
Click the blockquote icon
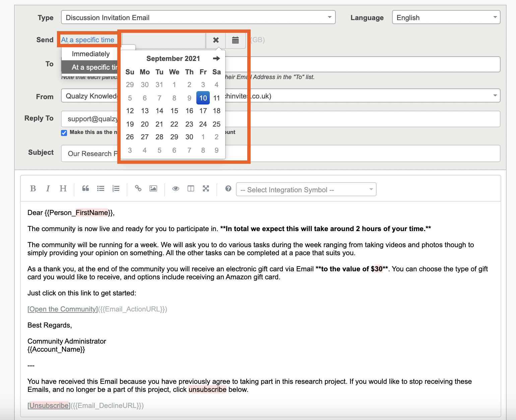pyautogui.click(x=85, y=189)
